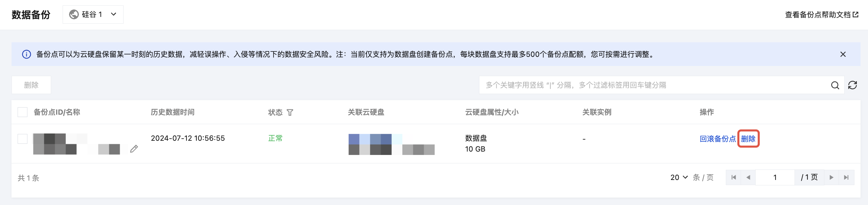Refresh the backup point list
The width and height of the screenshot is (868, 205).
(852, 85)
